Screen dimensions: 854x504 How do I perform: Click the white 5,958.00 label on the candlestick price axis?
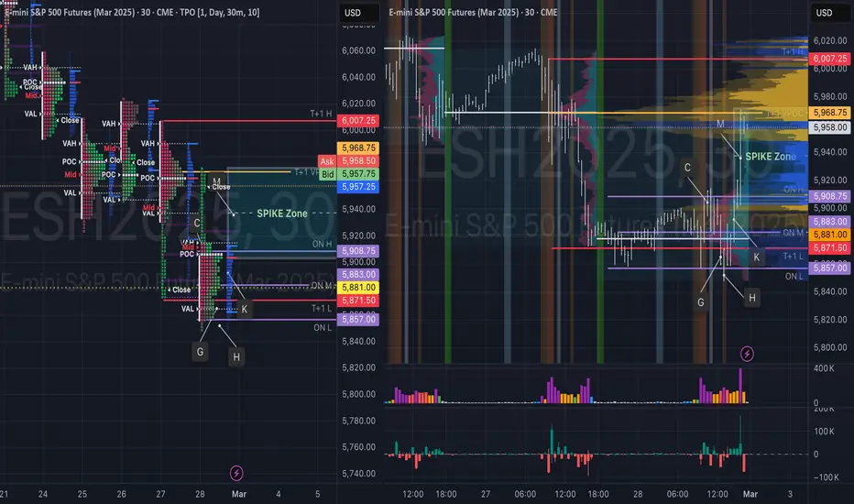point(830,127)
